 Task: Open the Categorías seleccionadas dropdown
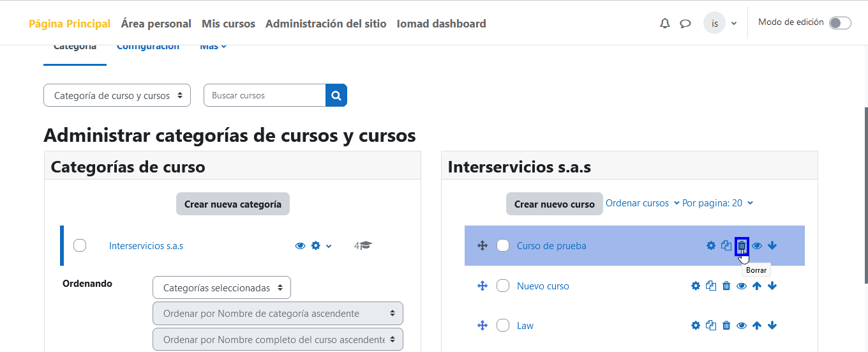pyautogui.click(x=221, y=288)
